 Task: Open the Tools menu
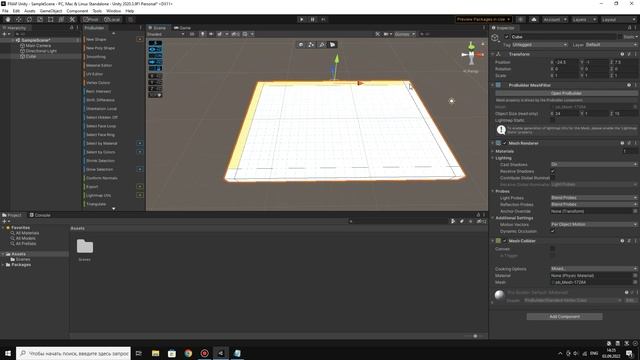[x=97, y=11]
